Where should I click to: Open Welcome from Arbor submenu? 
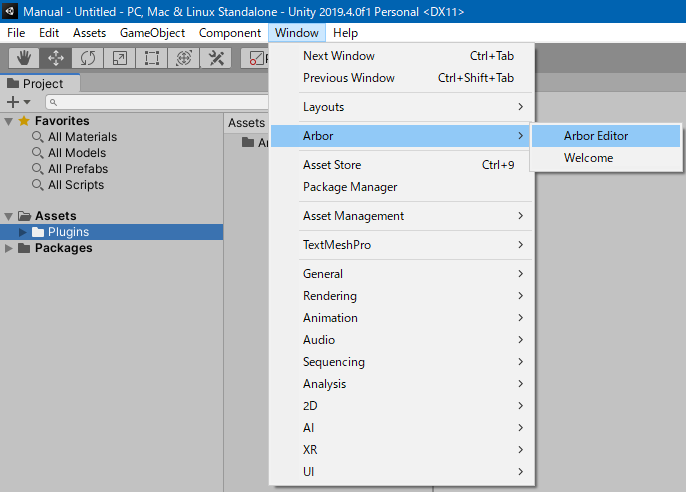(x=606, y=158)
